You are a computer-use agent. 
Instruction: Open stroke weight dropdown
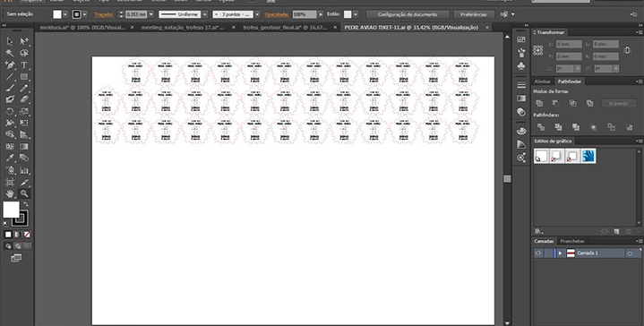point(151,14)
